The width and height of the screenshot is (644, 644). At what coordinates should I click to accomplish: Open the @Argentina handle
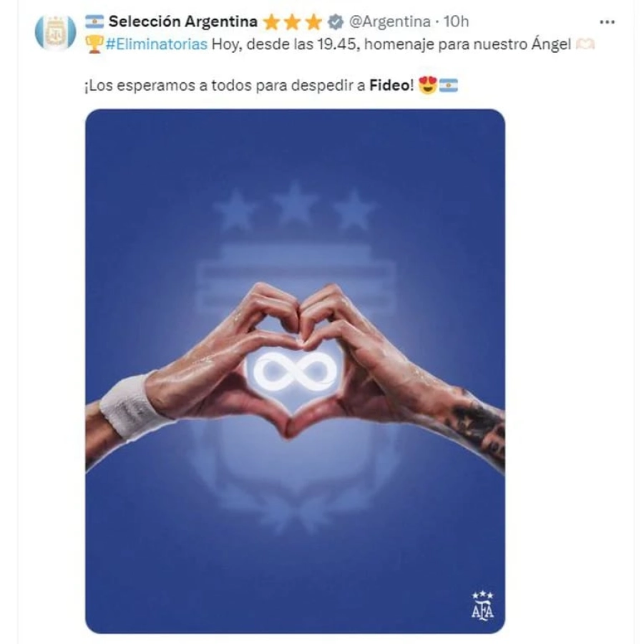click(389, 21)
